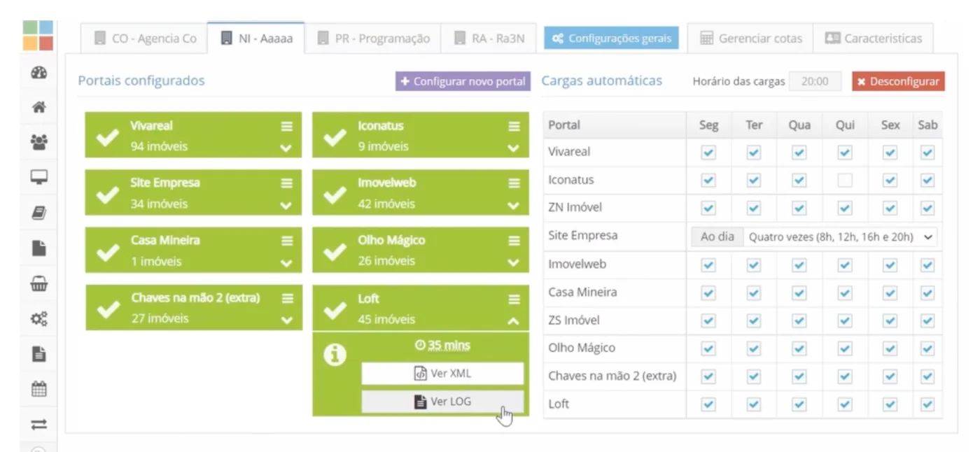Screen dimensions: 980x452
Task: Click Ver LOG button
Action: 442,402
